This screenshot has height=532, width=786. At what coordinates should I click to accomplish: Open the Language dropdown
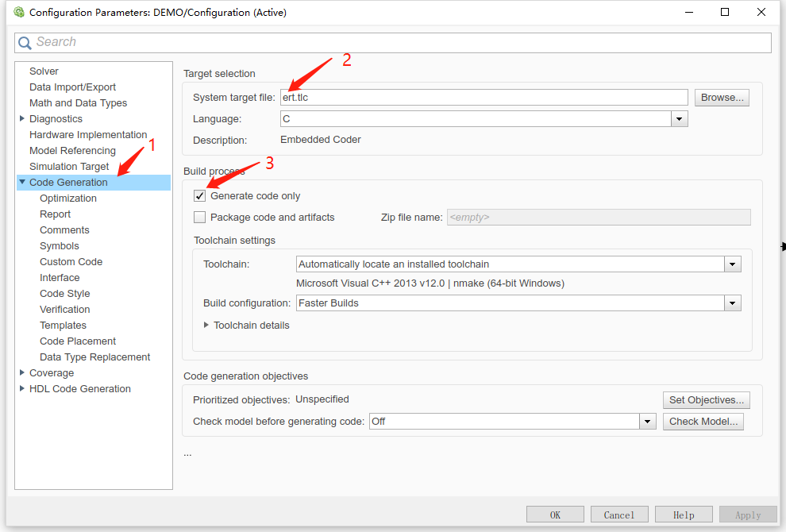[679, 119]
